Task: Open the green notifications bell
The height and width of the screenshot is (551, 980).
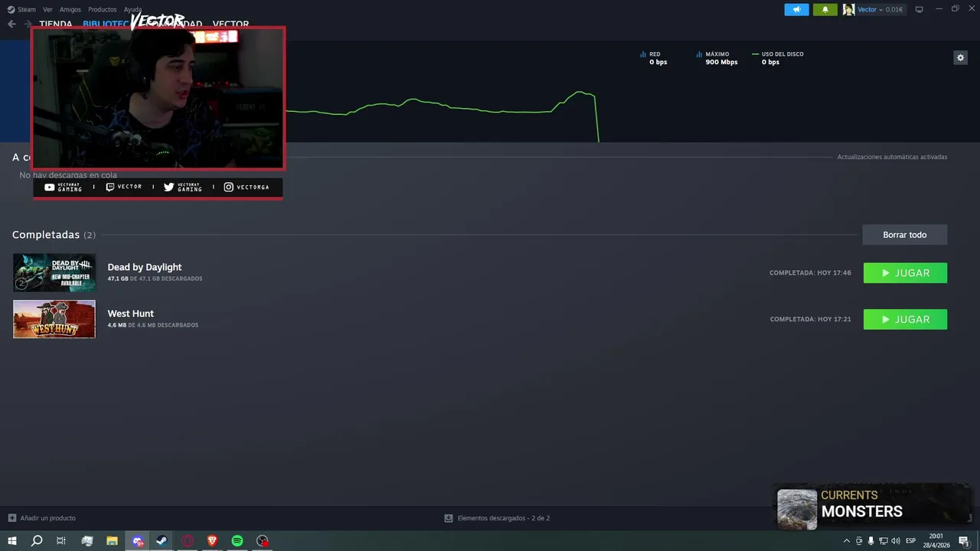Action: pos(825,9)
